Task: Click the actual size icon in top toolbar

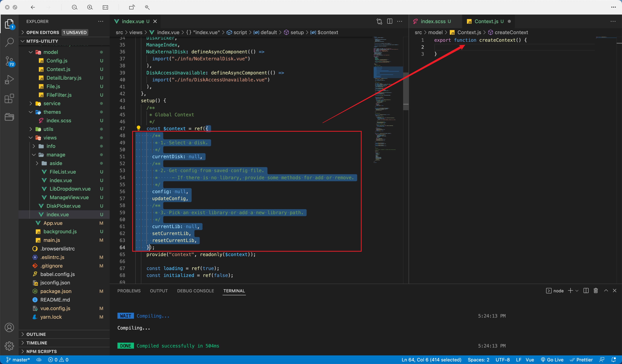Action: [x=105, y=7]
